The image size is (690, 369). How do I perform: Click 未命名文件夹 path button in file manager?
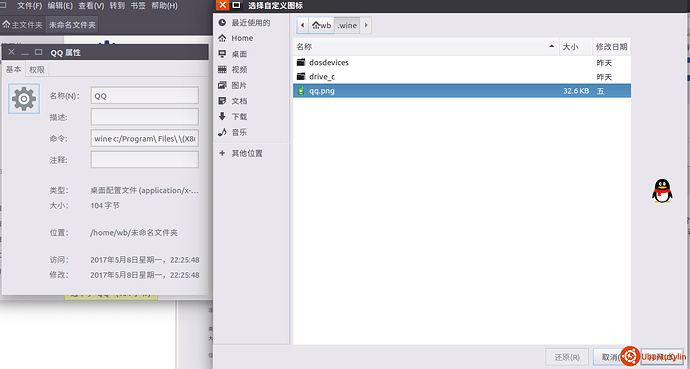coord(72,25)
